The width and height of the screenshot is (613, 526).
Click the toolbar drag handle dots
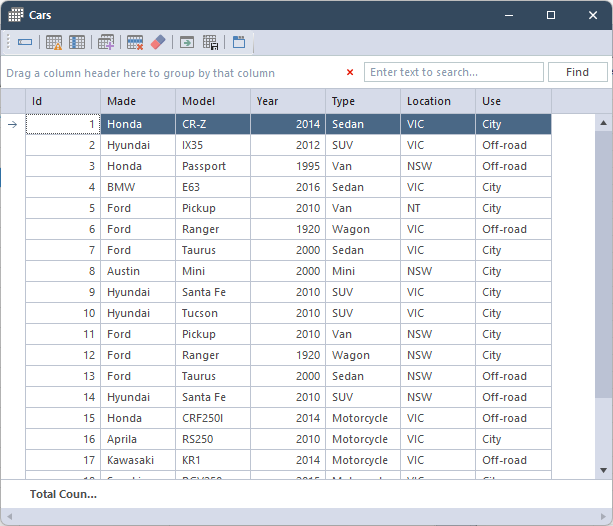pos(8,42)
